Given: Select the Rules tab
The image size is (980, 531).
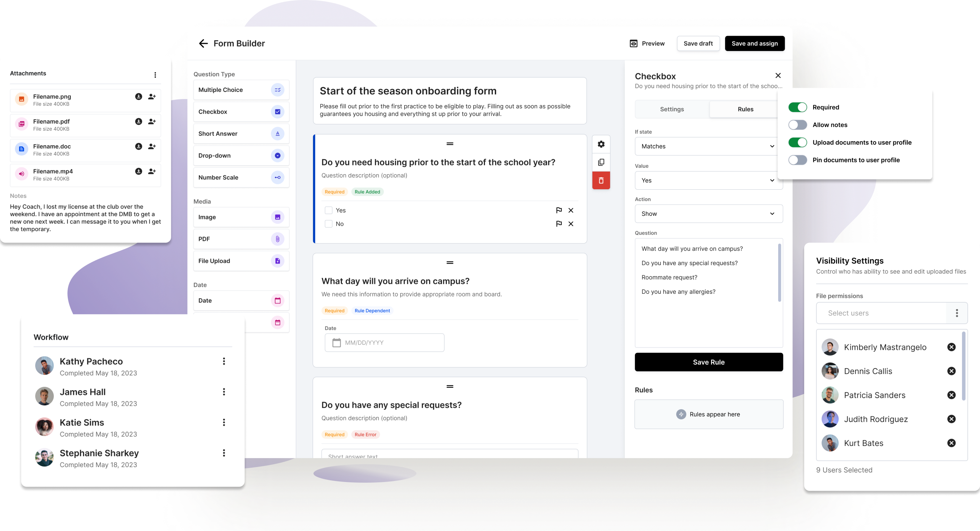Looking at the screenshot, I should [745, 109].
